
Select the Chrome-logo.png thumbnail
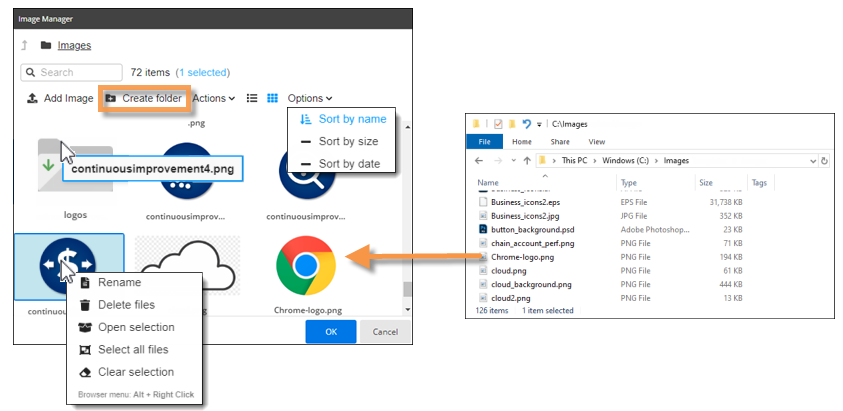point(305,267)
